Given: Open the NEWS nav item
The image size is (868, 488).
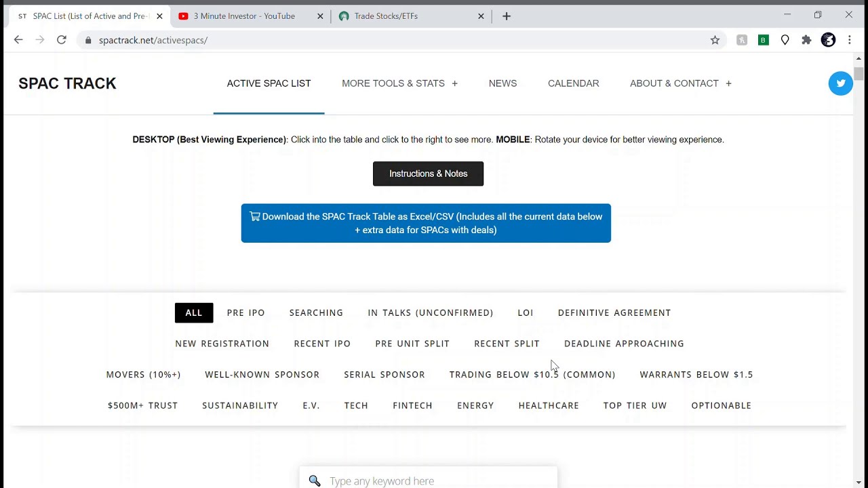Looking at the screenshot, I should coord(502,83).
